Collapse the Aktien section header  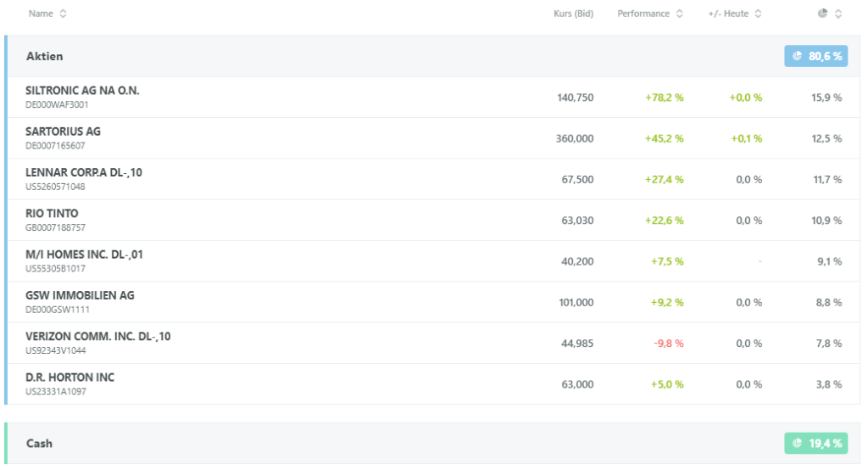(432, 56)
